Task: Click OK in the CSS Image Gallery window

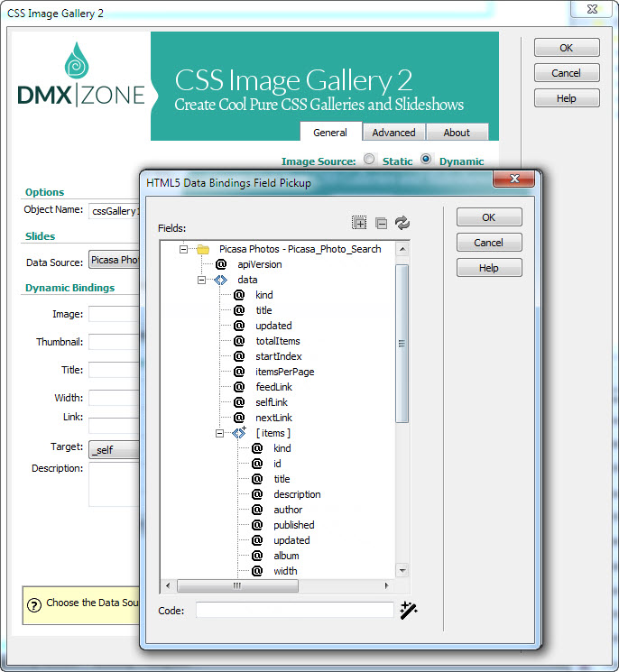Action: tap(567, 48)
